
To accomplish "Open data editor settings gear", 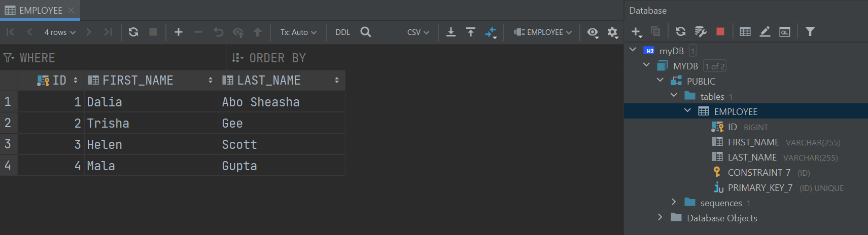I will (612, 32).
